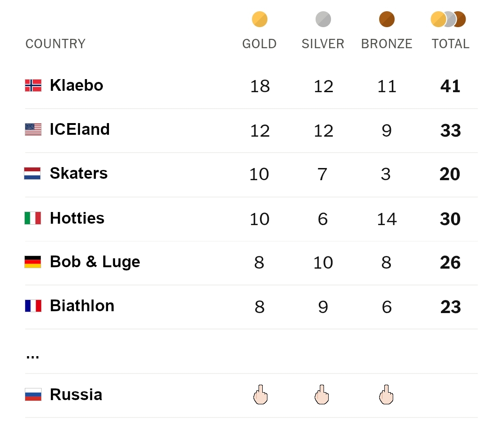
Task: Open the Biathlon country name link
Action: click(x=82, y=306)
